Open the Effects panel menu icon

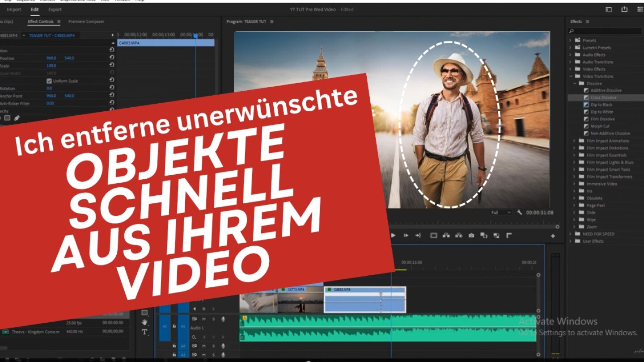click(588, 21)
